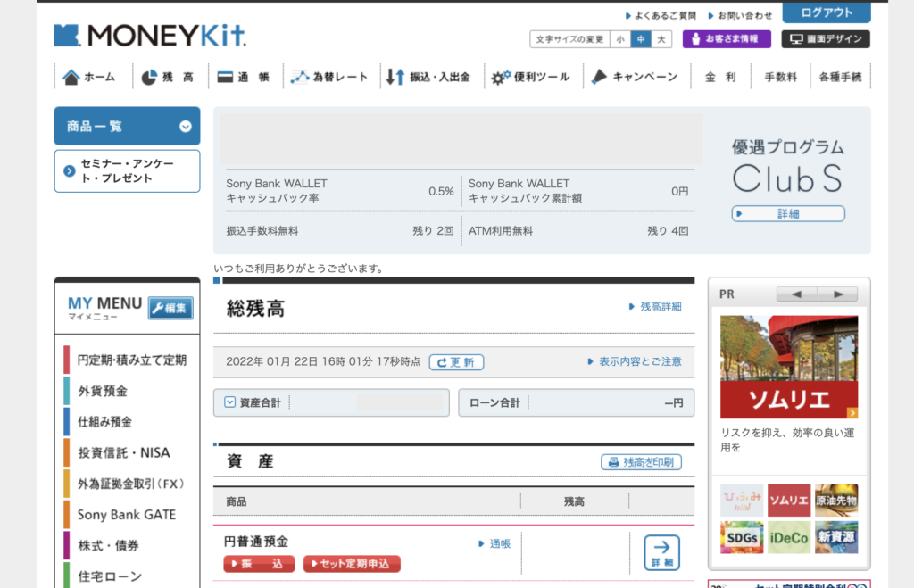This screenshot has height=588, width=914.
Task: Open 便利ツール navigation item
Action: (x=530, y=77)
